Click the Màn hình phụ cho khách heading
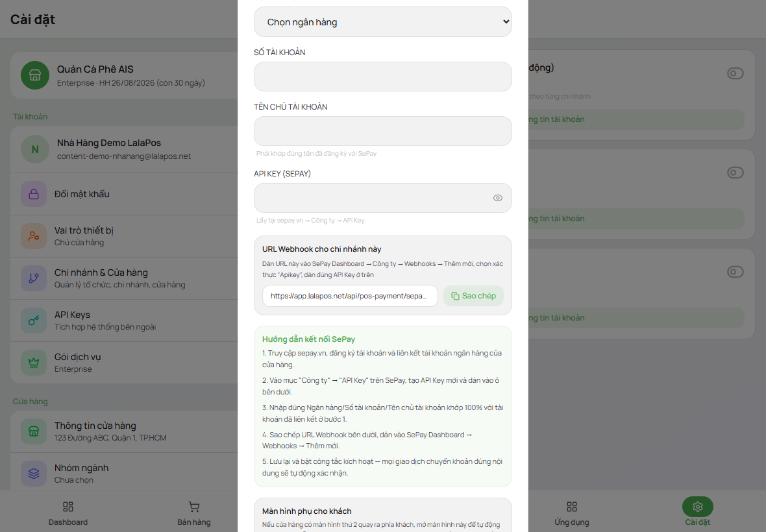The height and width of the screenshot is (532, 766). [x=307, y=511]
